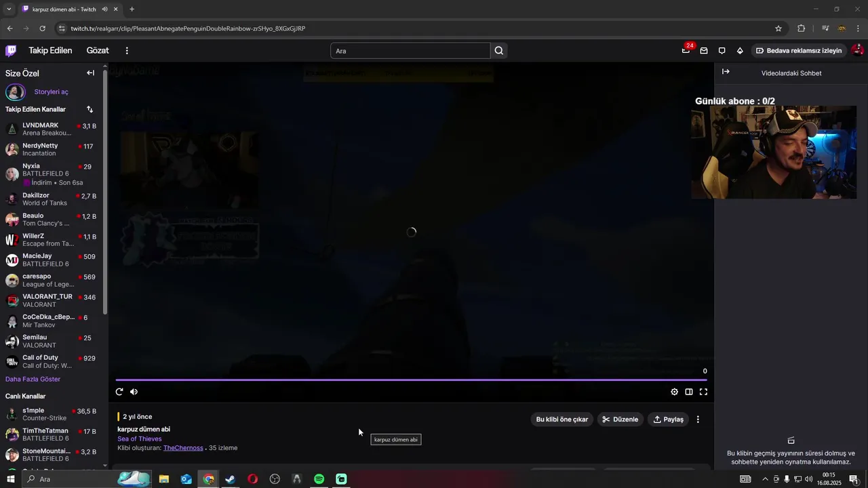Mute the clip volume icon

click(134, 392)
